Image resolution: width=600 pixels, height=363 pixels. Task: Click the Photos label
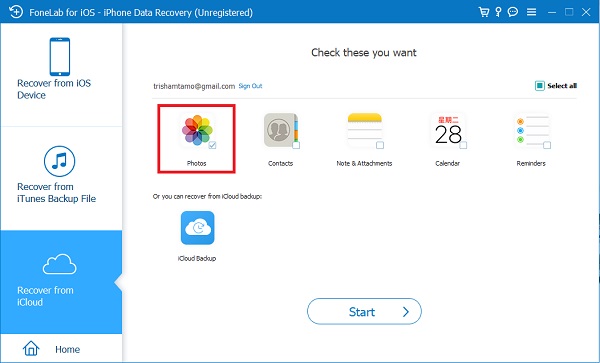pos(197,163)
